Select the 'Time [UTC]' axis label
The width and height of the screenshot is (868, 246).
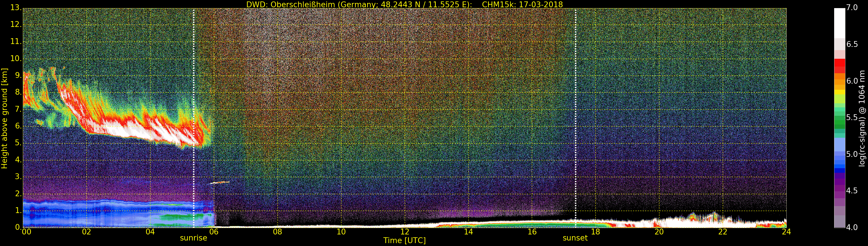pos(404,240)
